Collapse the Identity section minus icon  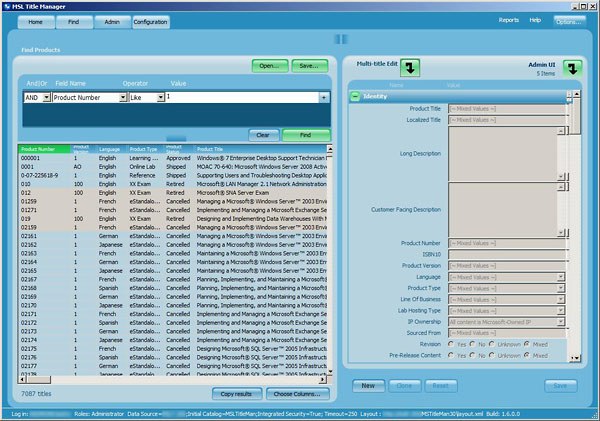(x=355, y=96)
